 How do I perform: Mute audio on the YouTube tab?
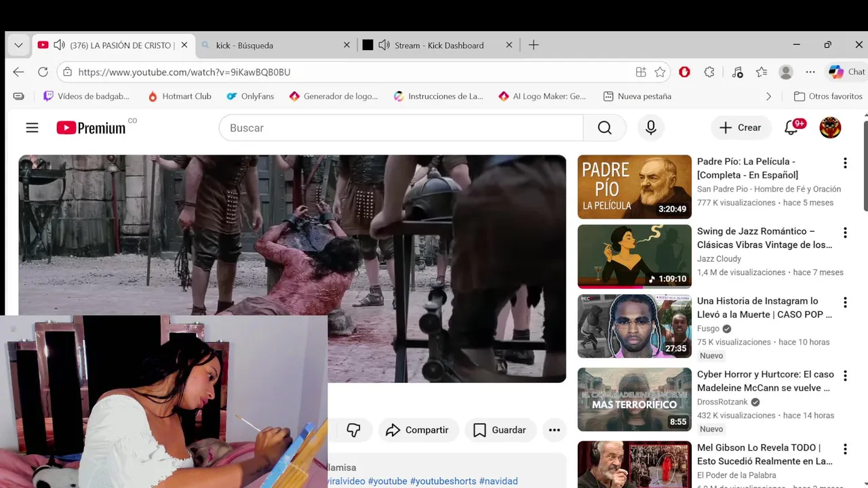click(59, 45)
